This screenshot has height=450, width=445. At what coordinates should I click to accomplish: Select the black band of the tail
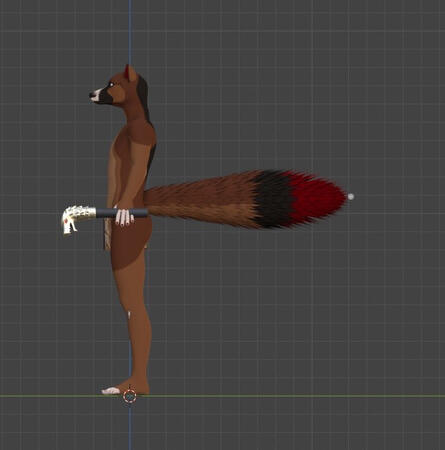[x=273, y=199]
